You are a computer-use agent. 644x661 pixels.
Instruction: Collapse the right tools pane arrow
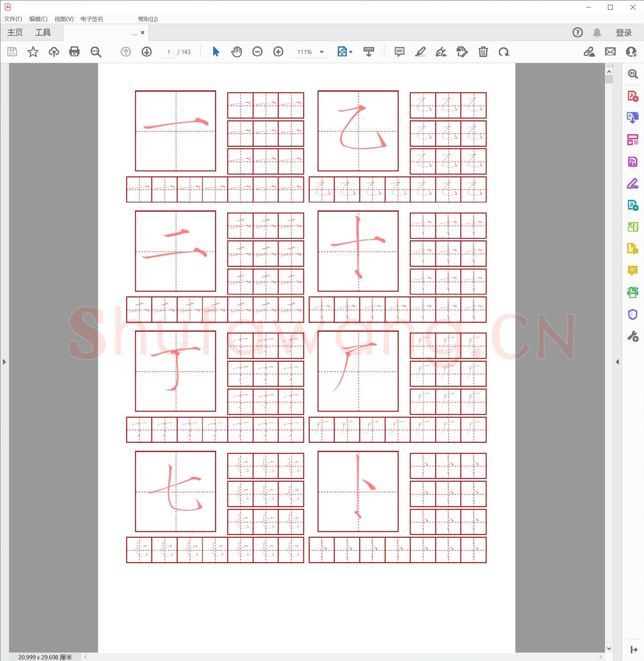pyautogui.click(x=617, y=362)
